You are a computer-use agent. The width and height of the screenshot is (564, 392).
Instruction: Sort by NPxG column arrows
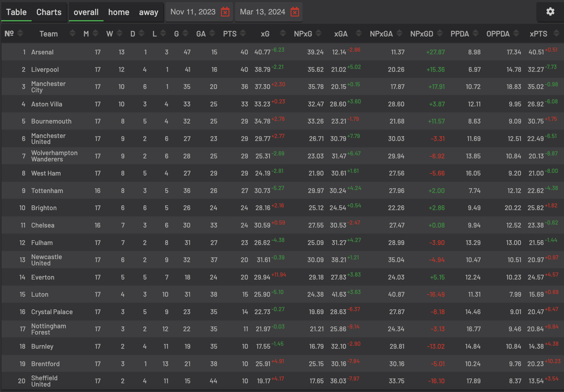319,33
